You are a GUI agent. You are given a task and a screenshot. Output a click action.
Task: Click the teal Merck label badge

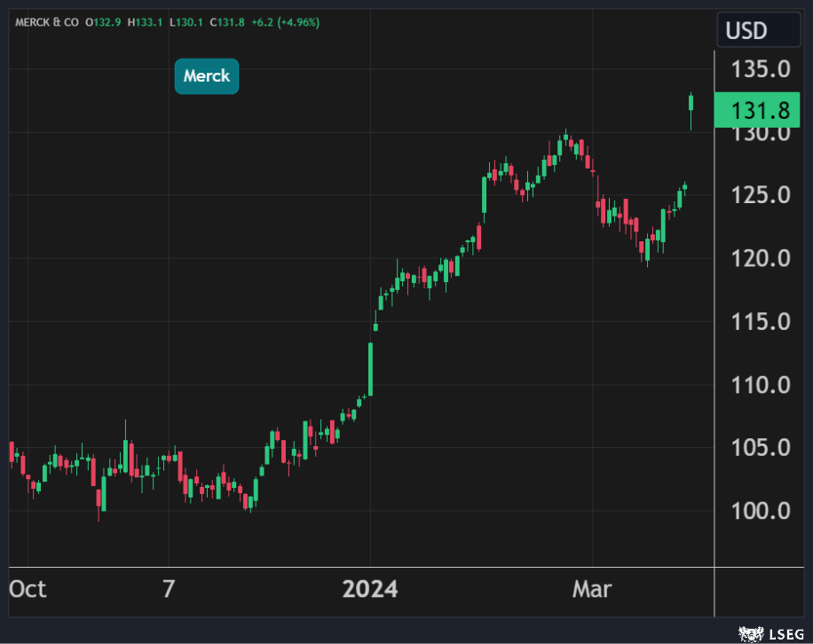coord(207,76)
